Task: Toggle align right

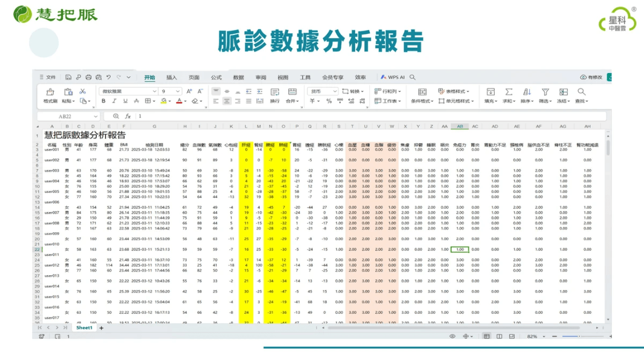Action: click(x=237, y=101)
